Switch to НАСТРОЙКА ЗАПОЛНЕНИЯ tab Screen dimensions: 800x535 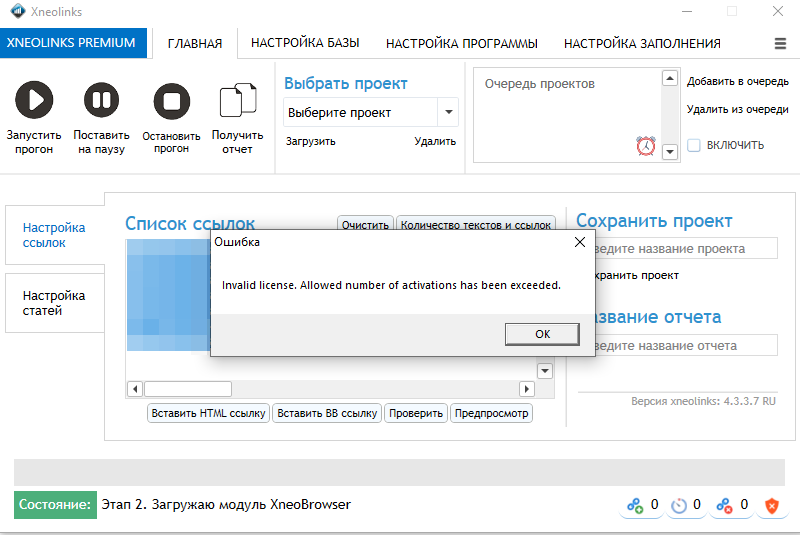pos(642,43)
